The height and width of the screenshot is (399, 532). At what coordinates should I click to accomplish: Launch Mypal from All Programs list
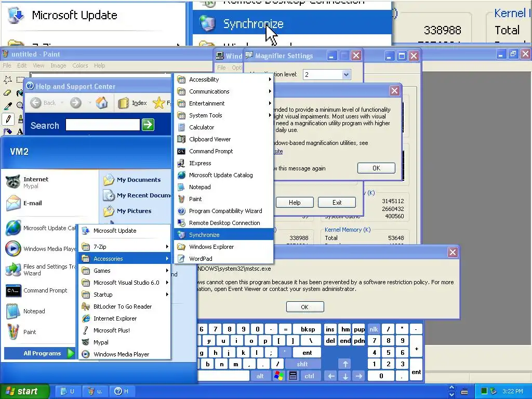125,342
